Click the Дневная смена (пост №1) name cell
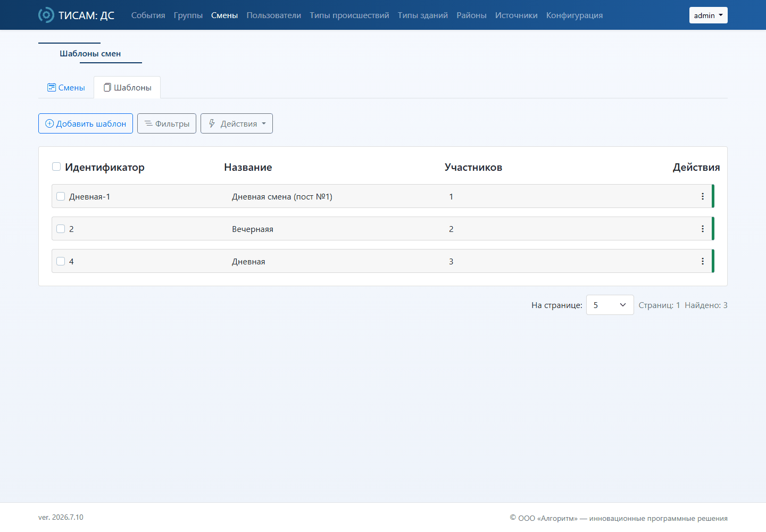 point(282,197)
